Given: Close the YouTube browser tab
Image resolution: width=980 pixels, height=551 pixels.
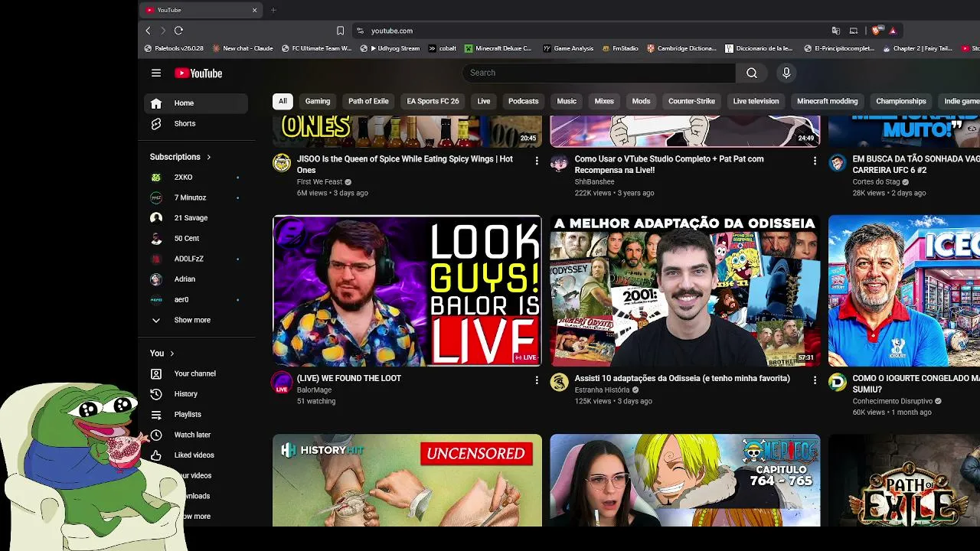Looking at the screenshot, I should (254, 10).
